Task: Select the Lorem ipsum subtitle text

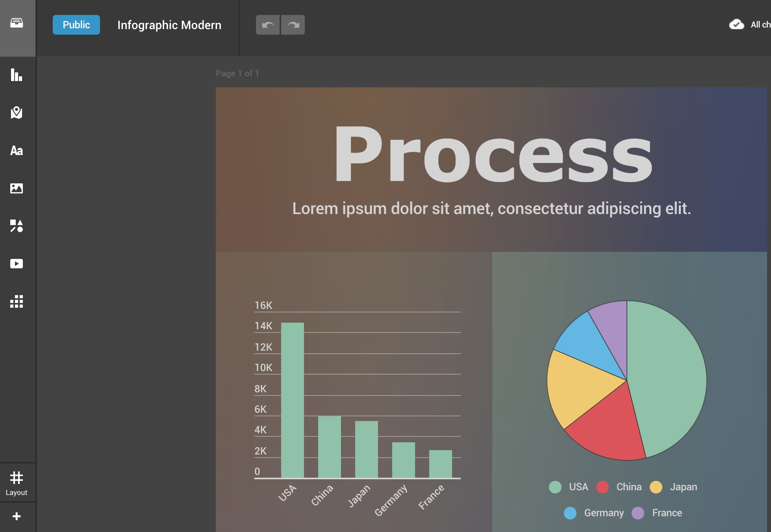Action: coord(491,209)
